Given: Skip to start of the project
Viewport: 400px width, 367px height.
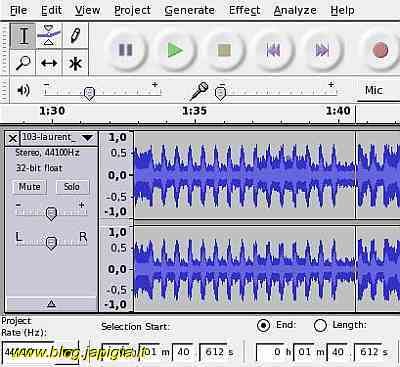Looking at the screenshot, I should (x=273, y=50).
